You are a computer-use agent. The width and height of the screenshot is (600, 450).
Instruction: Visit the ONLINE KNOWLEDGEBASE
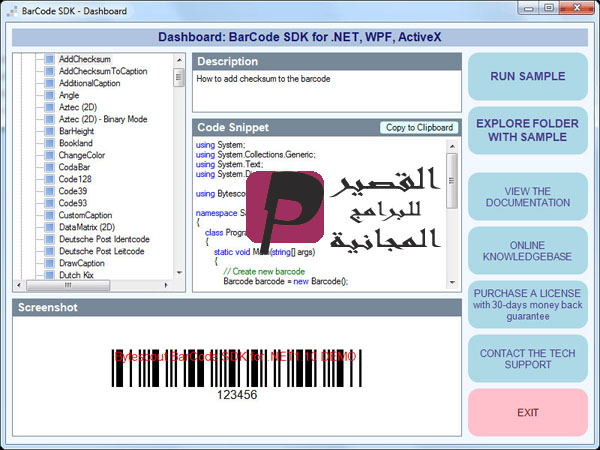[x=528, y=251]
